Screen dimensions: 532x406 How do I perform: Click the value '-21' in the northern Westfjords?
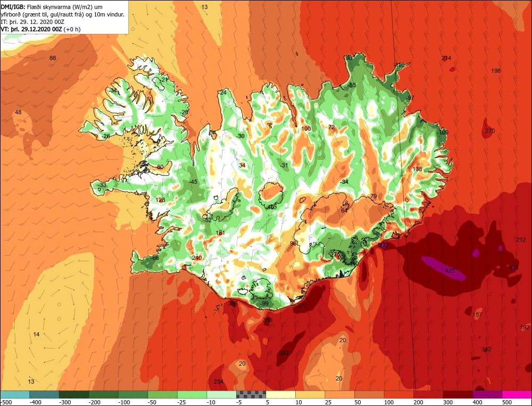click(164, 80)
